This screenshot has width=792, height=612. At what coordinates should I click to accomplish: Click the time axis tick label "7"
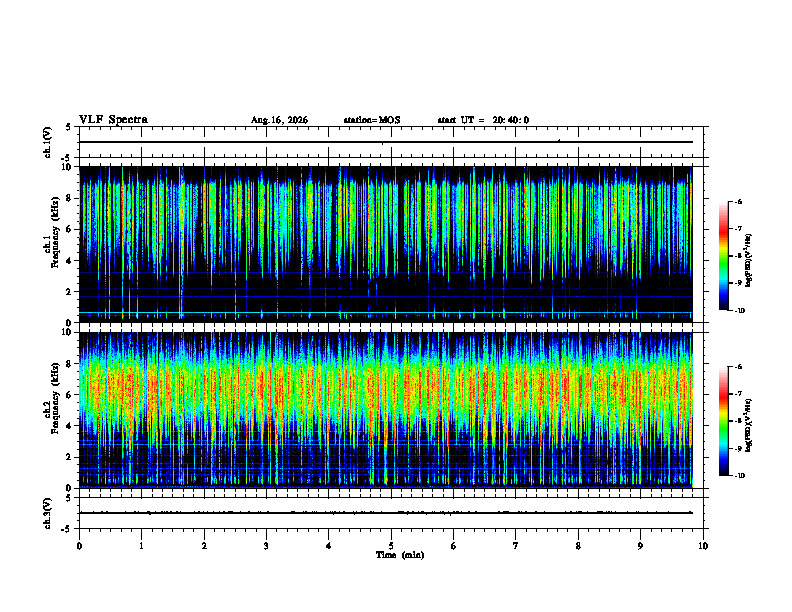pos(516,546)
